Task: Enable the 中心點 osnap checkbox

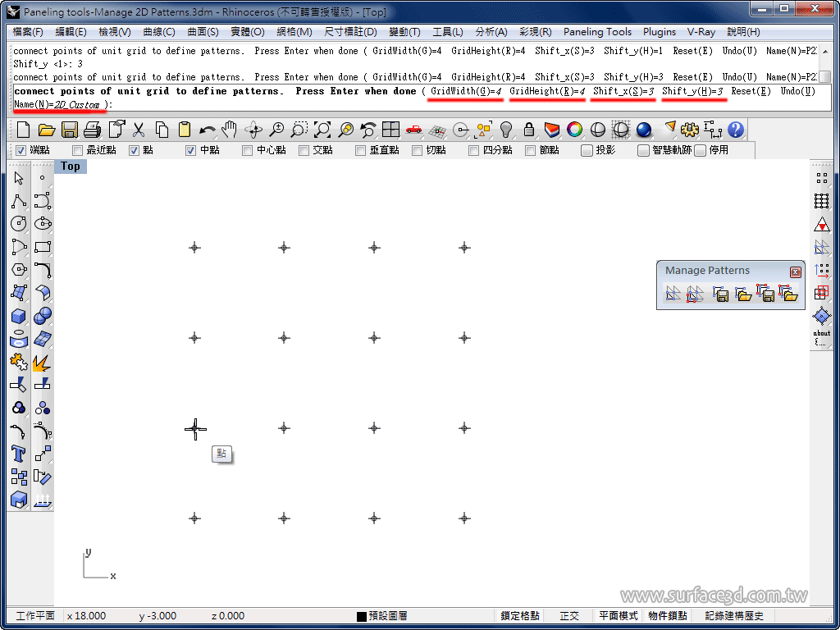Action: (247, 151)
